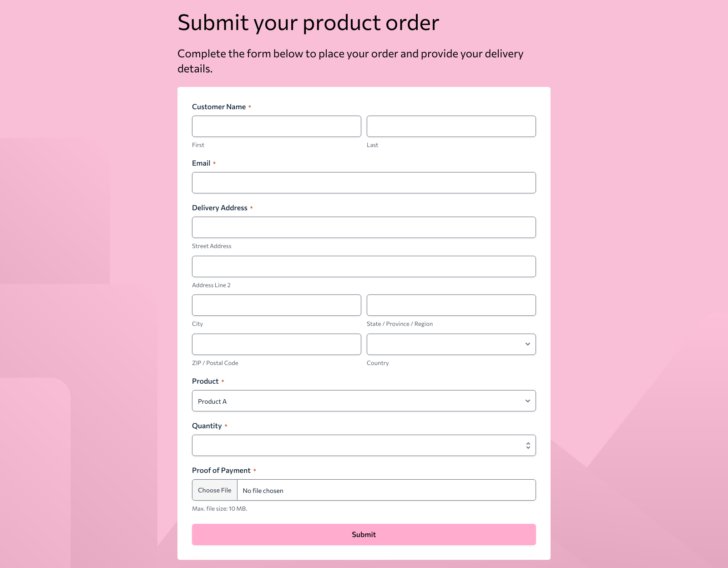Click the Choose File button
This screenshot has width=728, height=568.
point(214,490)
